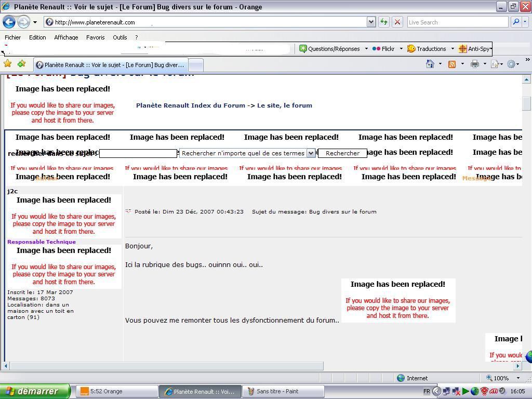This screenshot has width=532, height=399.
Task: Expand the Flickr dropdown arrow
Action: pos(401,49)
